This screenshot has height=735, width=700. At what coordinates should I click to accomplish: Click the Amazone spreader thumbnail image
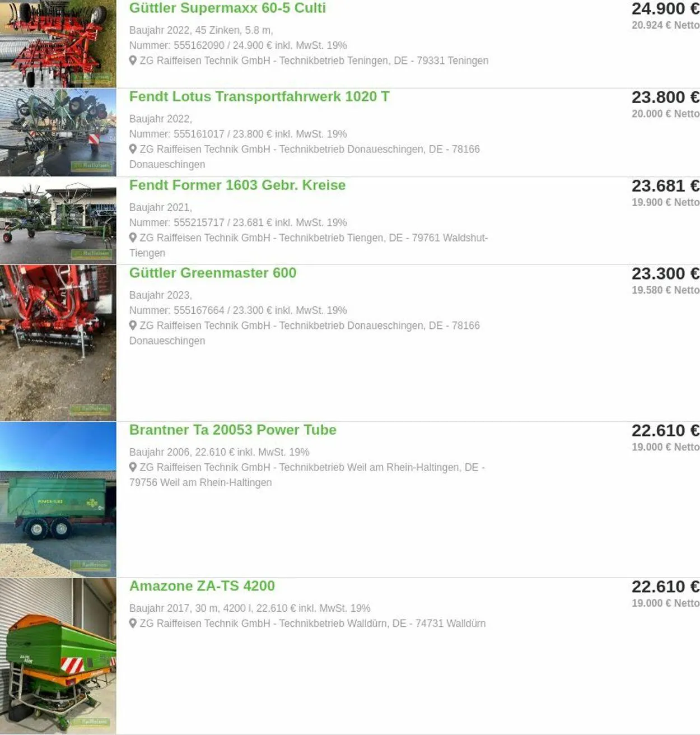58,656
